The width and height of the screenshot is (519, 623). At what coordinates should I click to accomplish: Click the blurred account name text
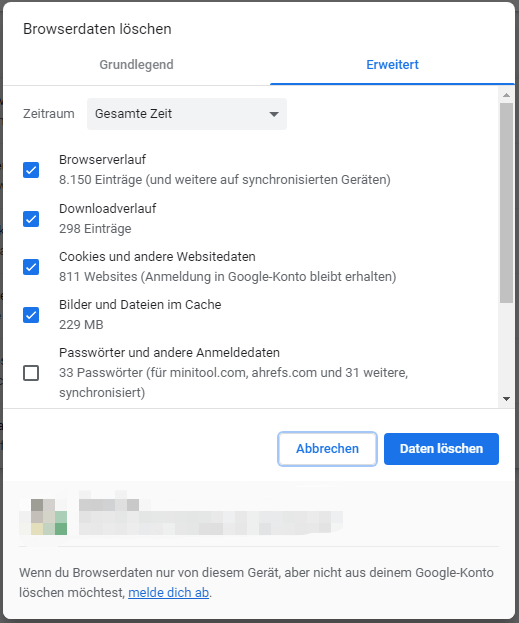pyautogui.click(x=109, y=505)
